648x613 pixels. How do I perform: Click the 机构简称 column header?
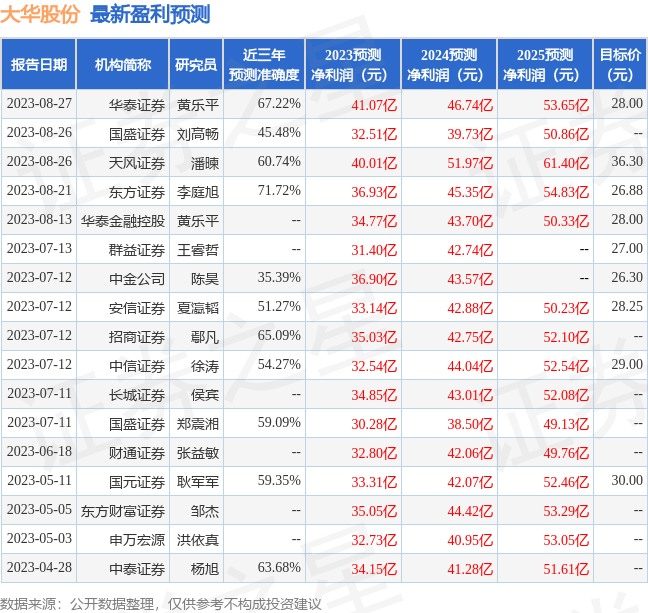click(x=123, y=64)
